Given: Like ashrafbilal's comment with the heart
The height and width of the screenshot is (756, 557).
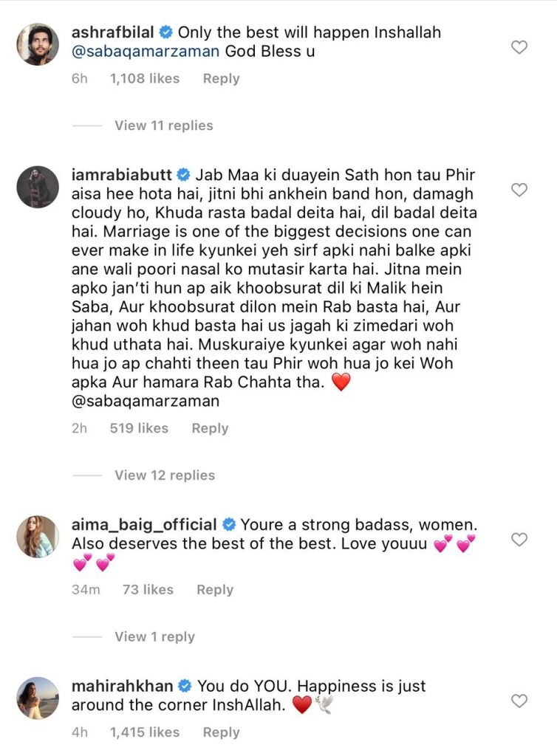Looking at the screenshot, I should pos(519,47).
